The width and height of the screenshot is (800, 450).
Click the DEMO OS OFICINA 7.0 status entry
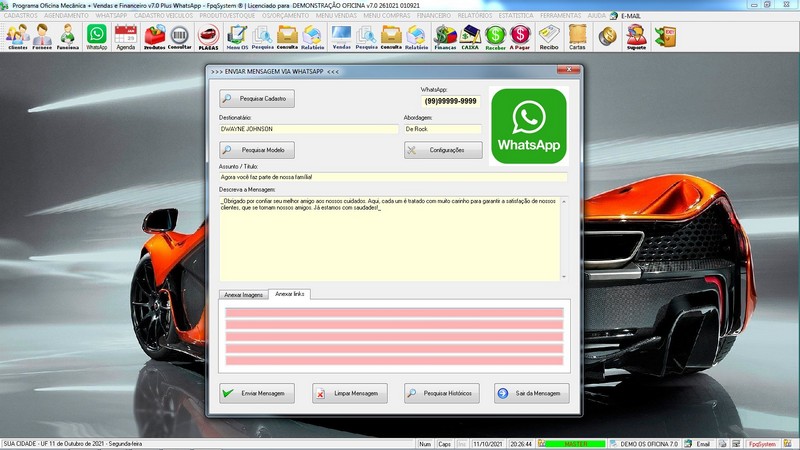[648, 444]
